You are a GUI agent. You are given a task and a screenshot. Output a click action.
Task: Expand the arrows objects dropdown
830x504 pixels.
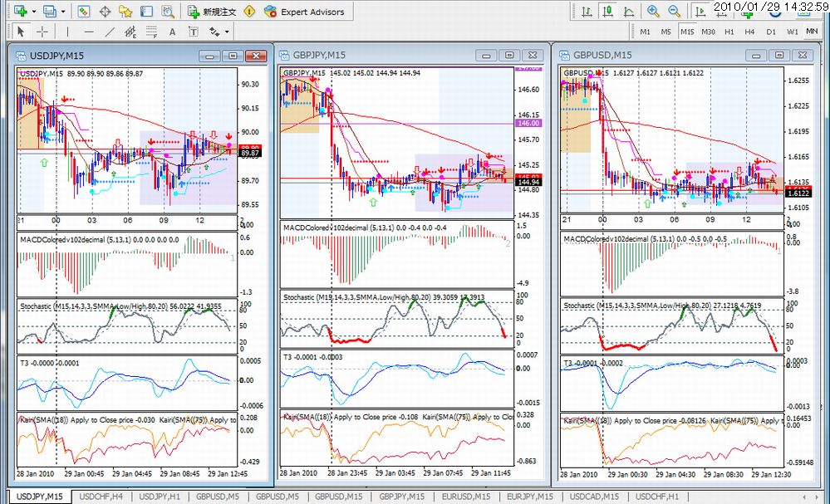pyautogui.click(x=227, y=32)
